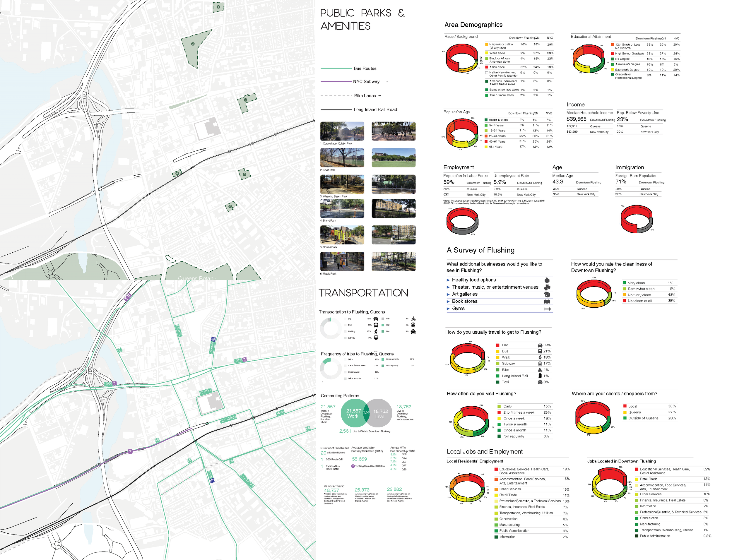
Task: Open the Cadwalader Colden Park photo thumbnail
Action: [x=342, y=131]
